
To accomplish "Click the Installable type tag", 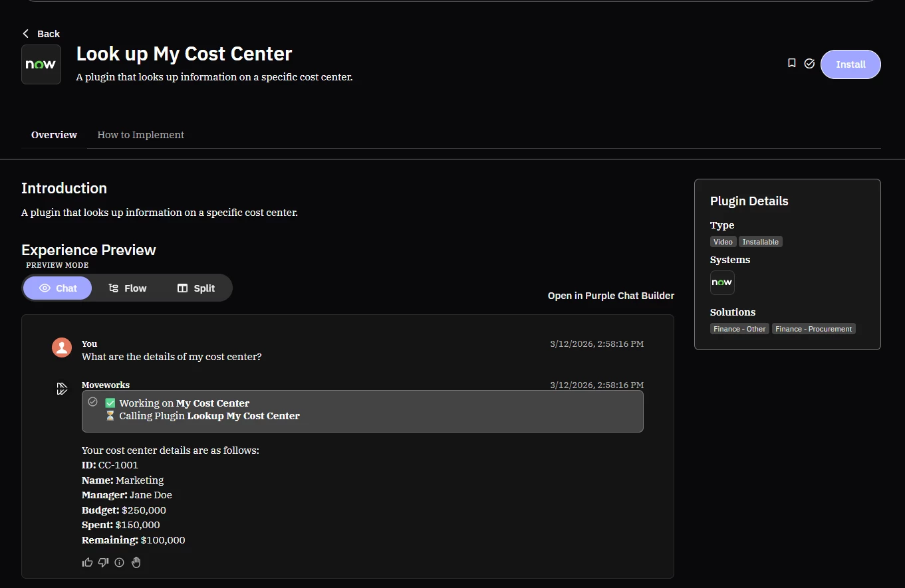I will pos(761,242).
